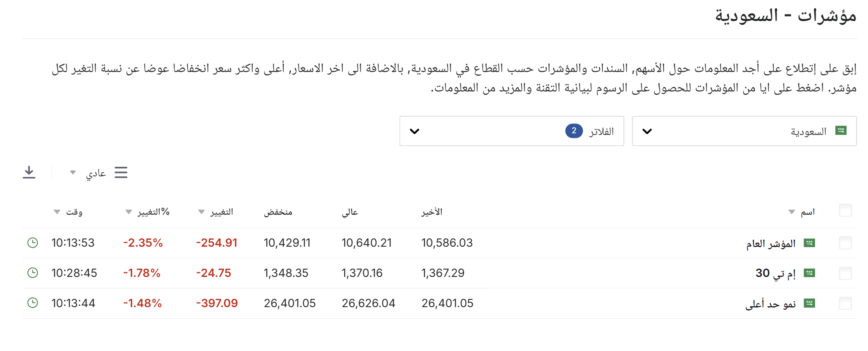868x351 pixels.
Task: Click the flag icon beside إم تي 30
Action: (x=809, y=273)
